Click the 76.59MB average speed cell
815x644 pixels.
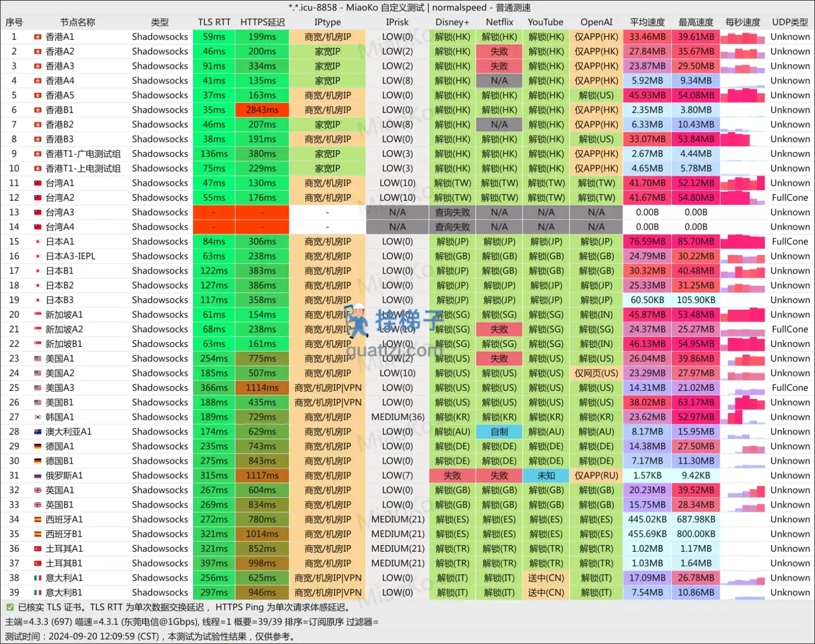(x=647, y=242)
